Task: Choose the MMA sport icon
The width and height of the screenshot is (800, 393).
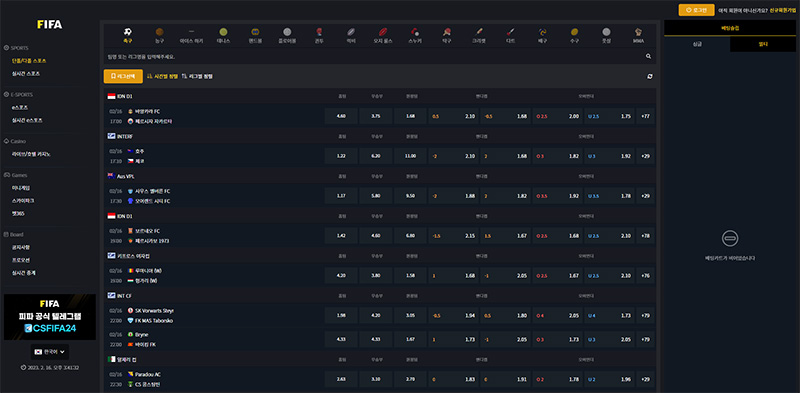Action: pos(638,32)
